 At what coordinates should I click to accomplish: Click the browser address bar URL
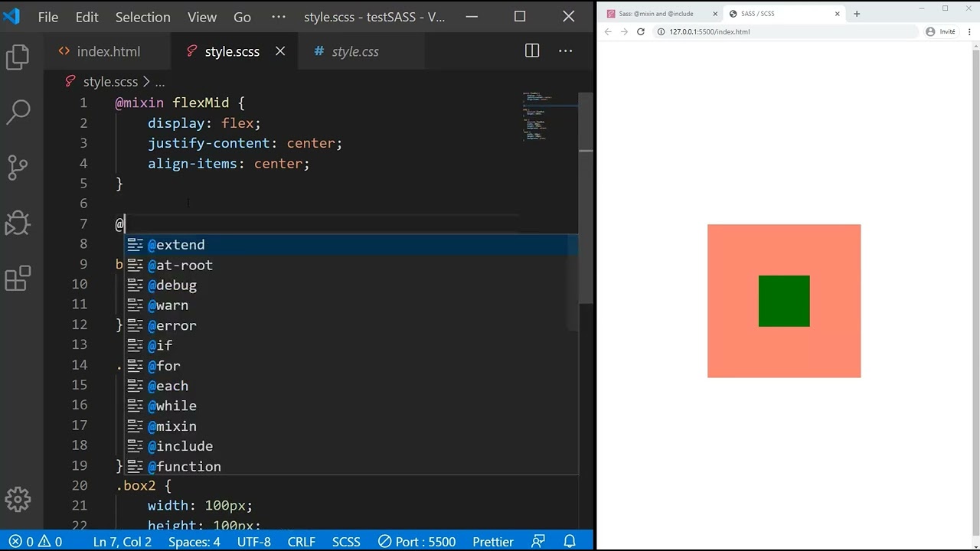coord(710,31)
